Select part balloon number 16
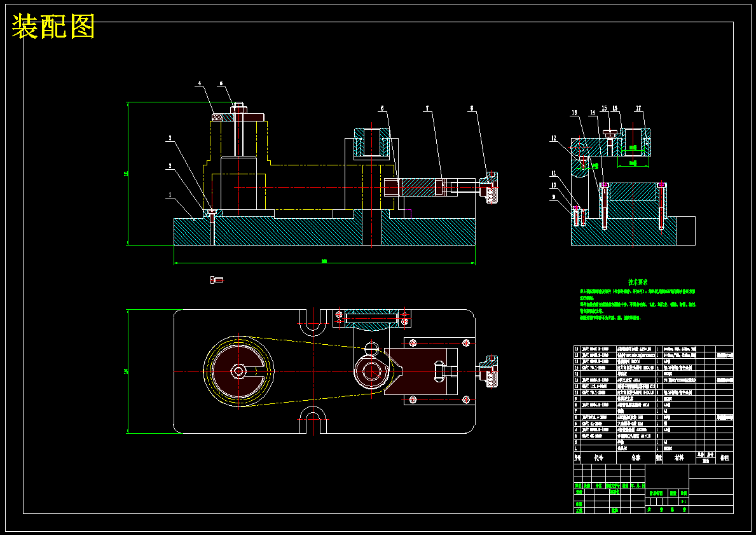 [x=615, y=109]
